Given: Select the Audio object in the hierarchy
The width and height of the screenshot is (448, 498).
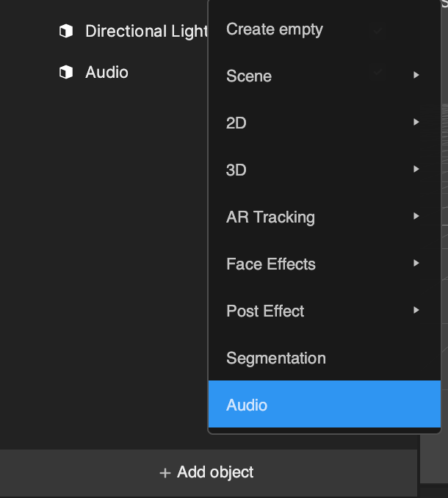Looking at the screenshot, I should tap(106, 72).
